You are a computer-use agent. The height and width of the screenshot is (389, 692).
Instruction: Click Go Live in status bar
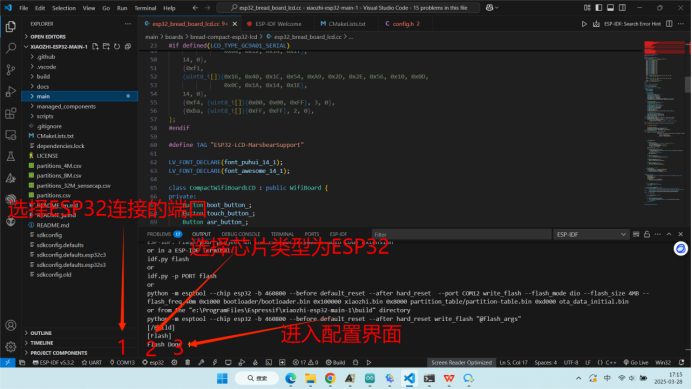click(x=636, y=363)
